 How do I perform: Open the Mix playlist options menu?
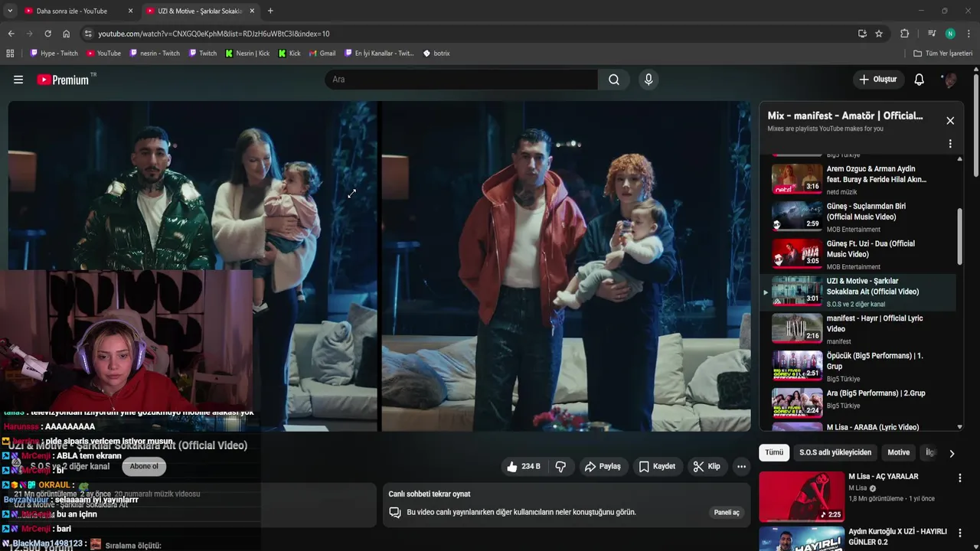(950, 144)
